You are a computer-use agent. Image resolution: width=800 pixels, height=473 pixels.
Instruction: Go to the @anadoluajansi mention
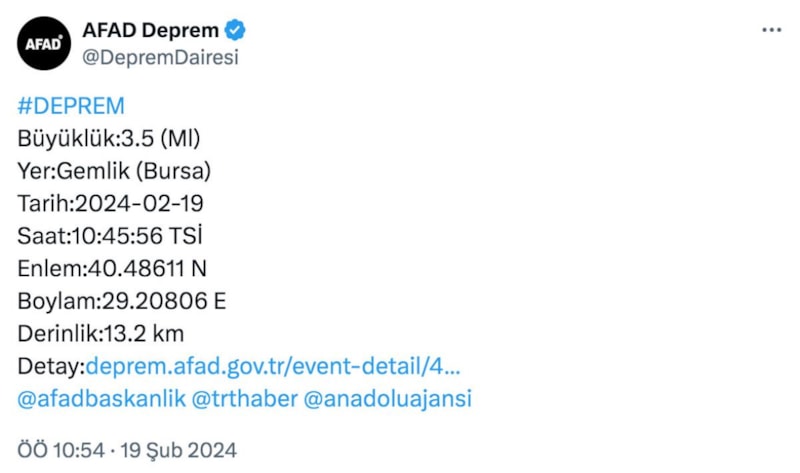click(x=386, y=398)
